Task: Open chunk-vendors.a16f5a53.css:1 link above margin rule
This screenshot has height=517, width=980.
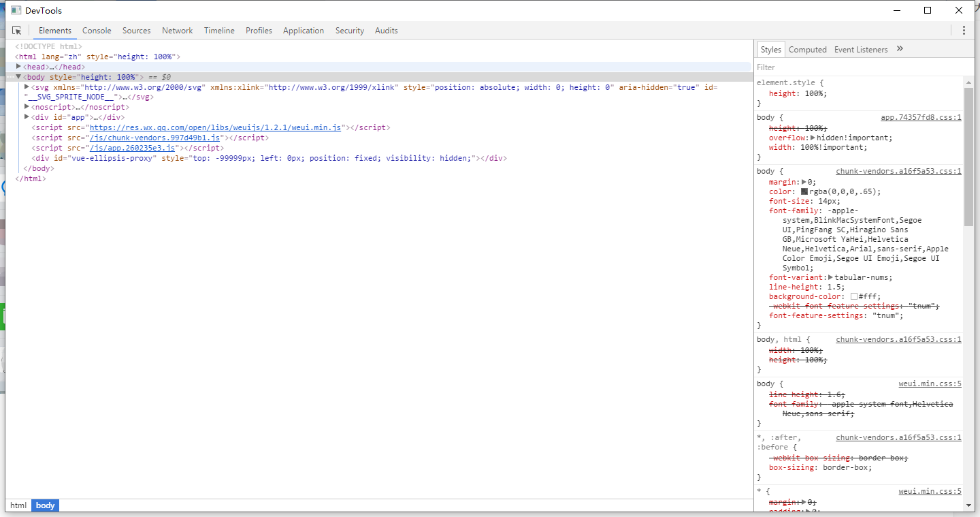Action: [898, 171]
